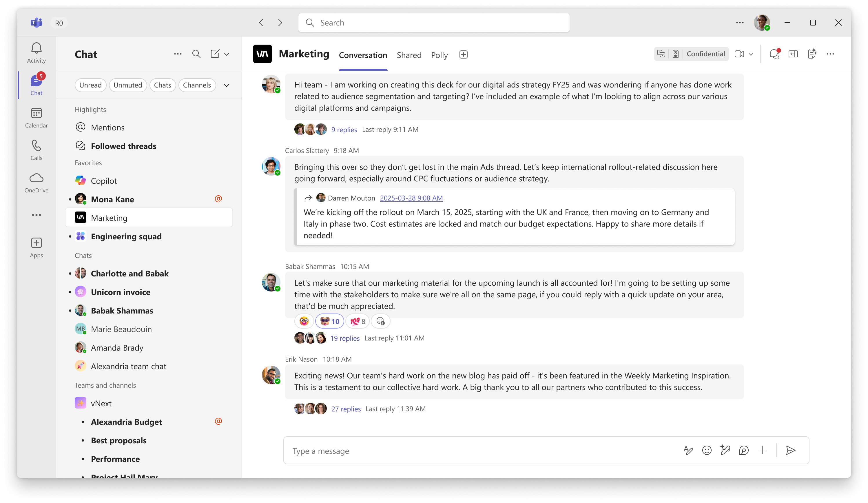Click the search icon in Chat pane
This screenshot has width=868, height=503.
coord(196,54)
